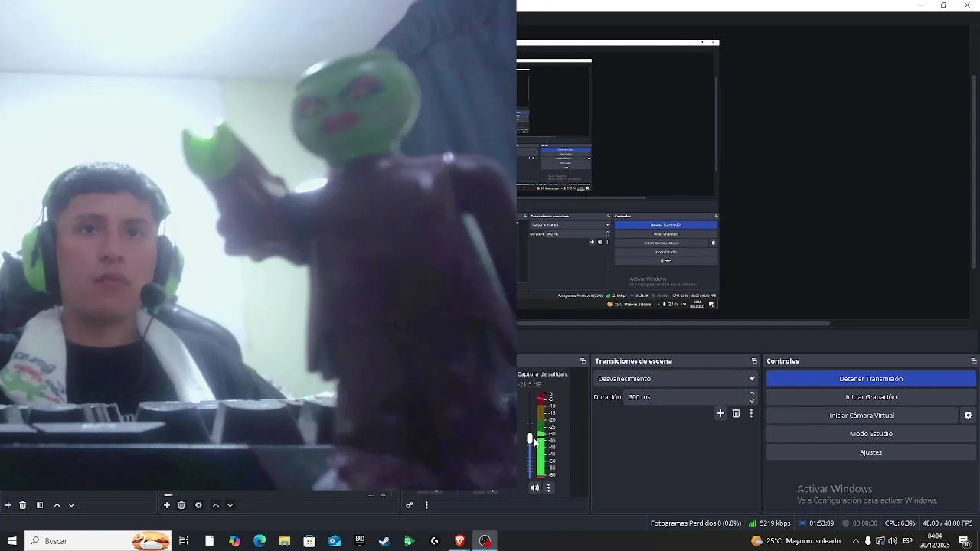This screenshot has width=980, height=551.
Task: Float the Controles dock panel
Action: coord(973,361)
